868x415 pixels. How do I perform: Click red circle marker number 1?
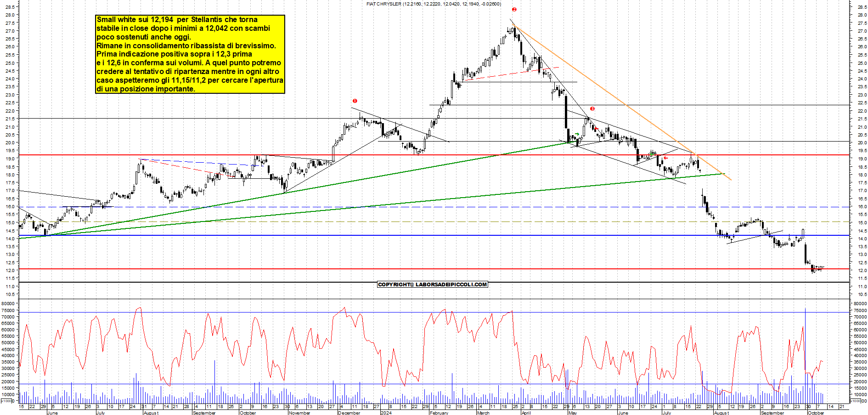point(355,101)
